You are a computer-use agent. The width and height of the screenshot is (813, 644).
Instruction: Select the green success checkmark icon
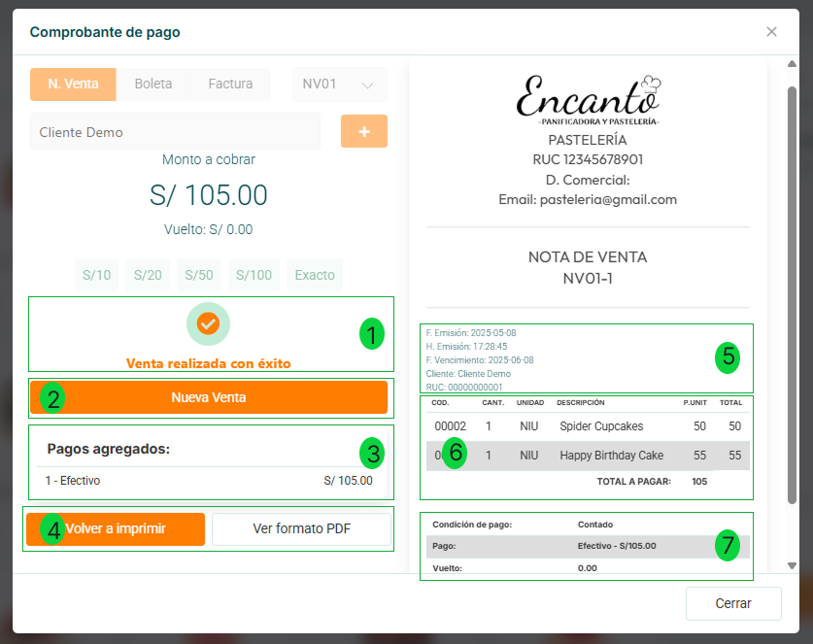pyautogui.click(x=208, y=323)
